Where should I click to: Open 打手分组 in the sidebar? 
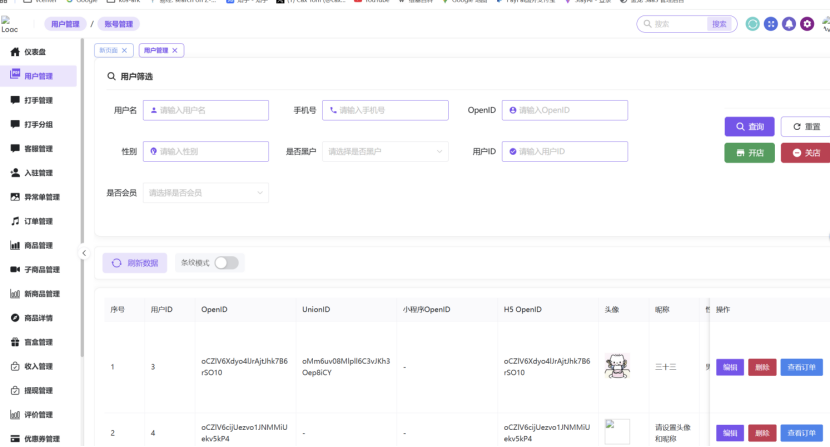[x=38, y=124]
